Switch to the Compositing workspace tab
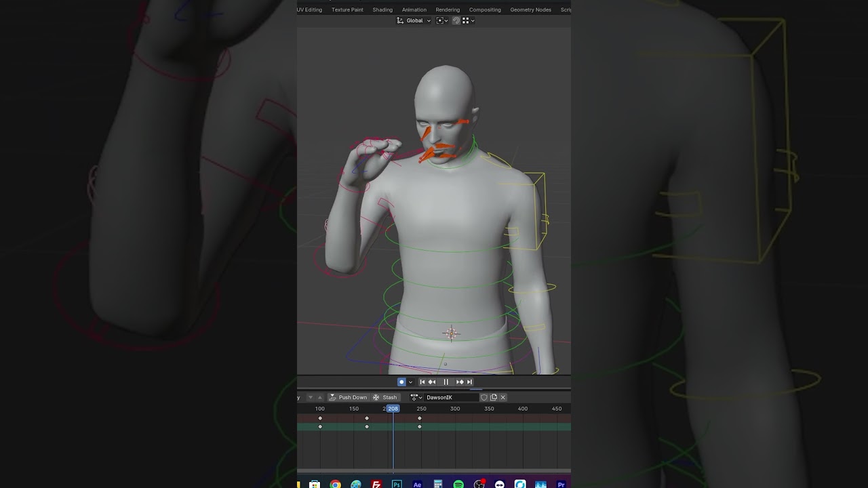The image size is (868, 488). click(x=485, y=9)
